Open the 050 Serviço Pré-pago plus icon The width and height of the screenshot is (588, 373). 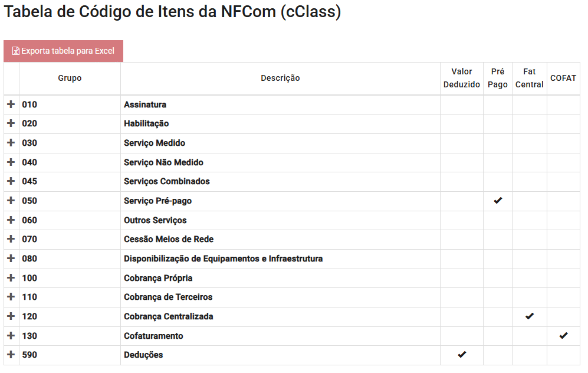pyautogui.click(x=11, y=201)
